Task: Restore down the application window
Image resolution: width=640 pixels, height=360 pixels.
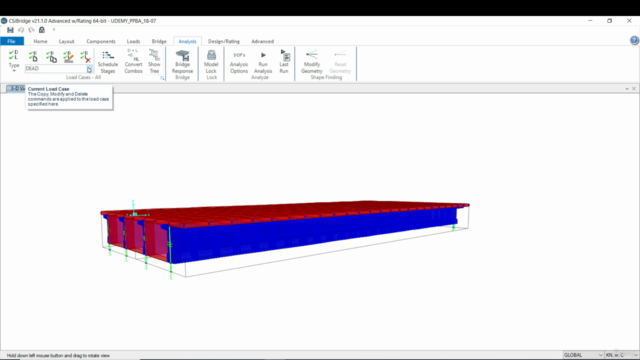Action: (609, 21)
